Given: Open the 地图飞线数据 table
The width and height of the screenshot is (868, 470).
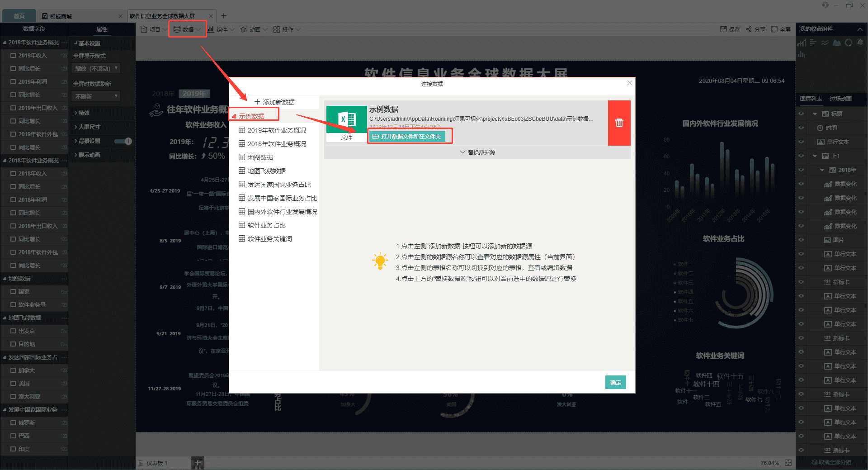Looking at the screenshot, I should [262, 171].
